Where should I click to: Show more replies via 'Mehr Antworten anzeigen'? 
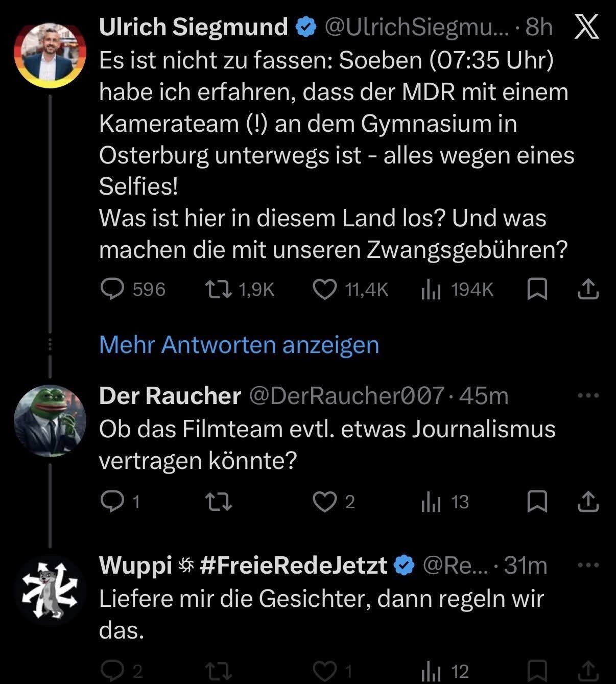click(239, 345)
